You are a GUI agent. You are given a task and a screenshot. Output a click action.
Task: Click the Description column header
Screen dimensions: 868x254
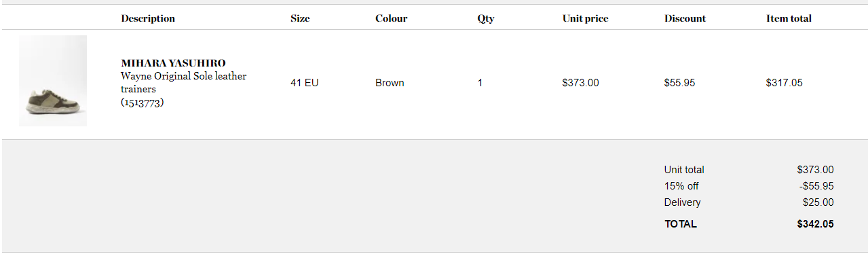[148, 18]
